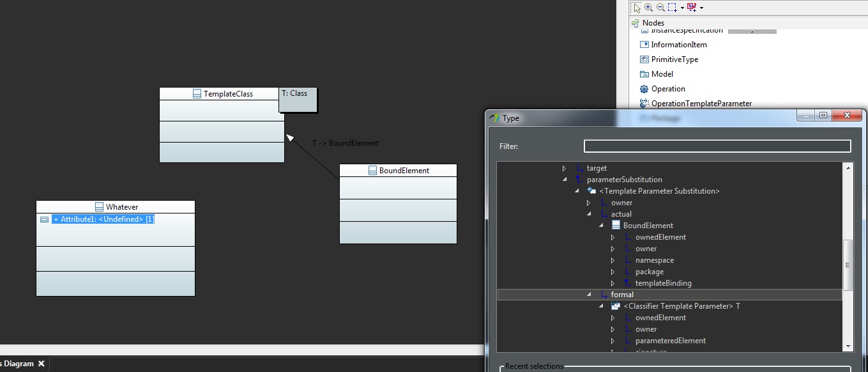Image resolution: width=868 pixels, height=372 pixels.
Task: Select the marquee selection tool in the palette
Action: [673, 8]
